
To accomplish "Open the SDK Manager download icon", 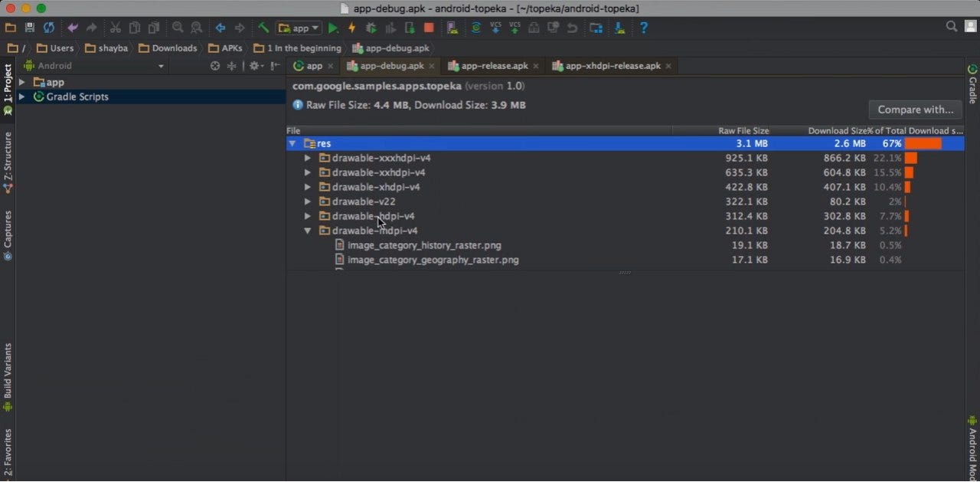I will click(620, 28).
